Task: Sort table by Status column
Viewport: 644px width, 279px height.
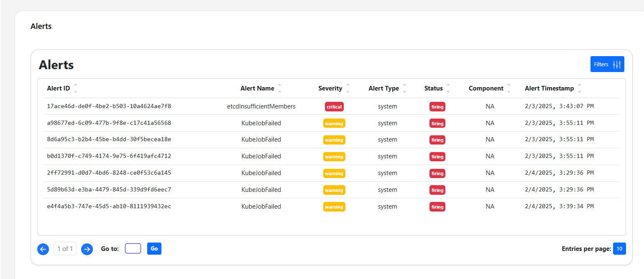Action: tap(448, 88)
